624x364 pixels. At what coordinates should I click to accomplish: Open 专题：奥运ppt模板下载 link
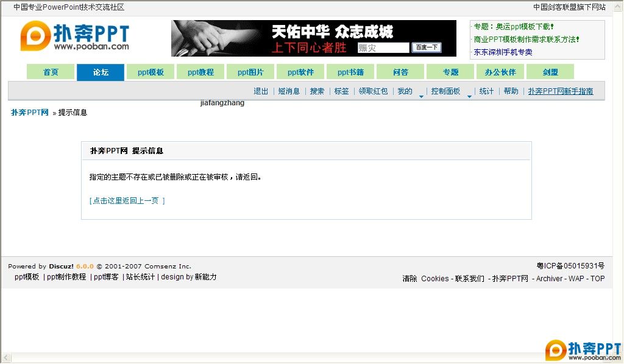(x=513, y=27)
